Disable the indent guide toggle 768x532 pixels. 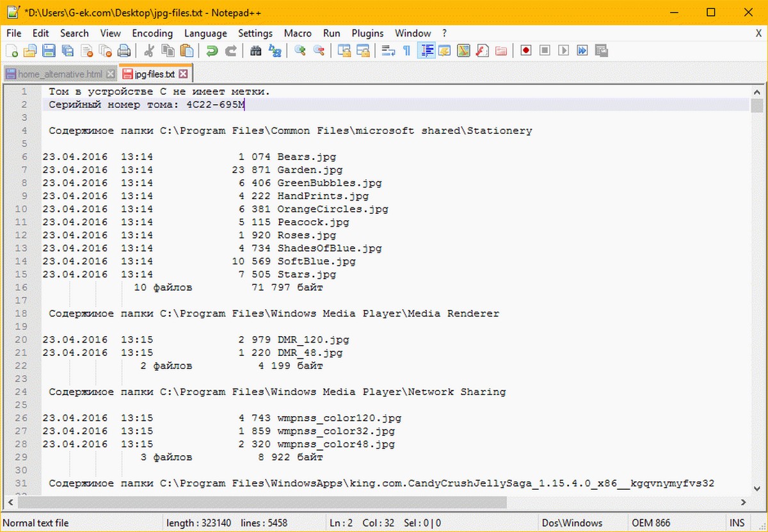[x=426, y=51]
